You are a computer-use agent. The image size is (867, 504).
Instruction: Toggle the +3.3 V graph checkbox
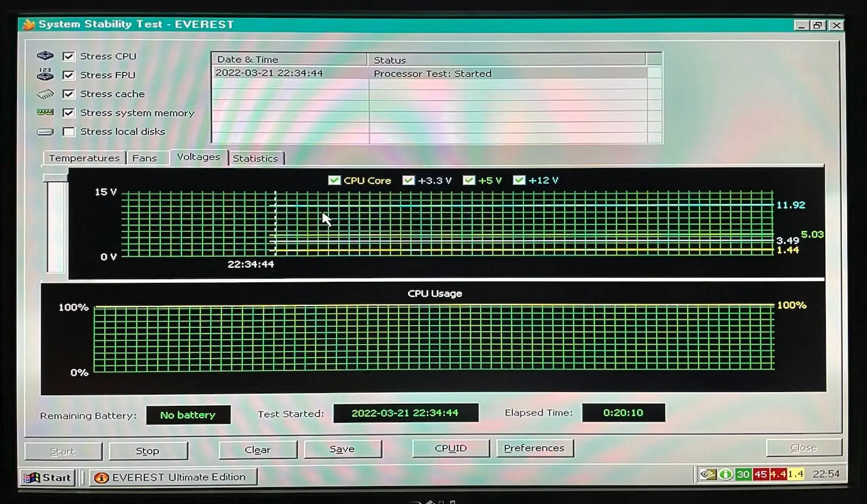409,180
